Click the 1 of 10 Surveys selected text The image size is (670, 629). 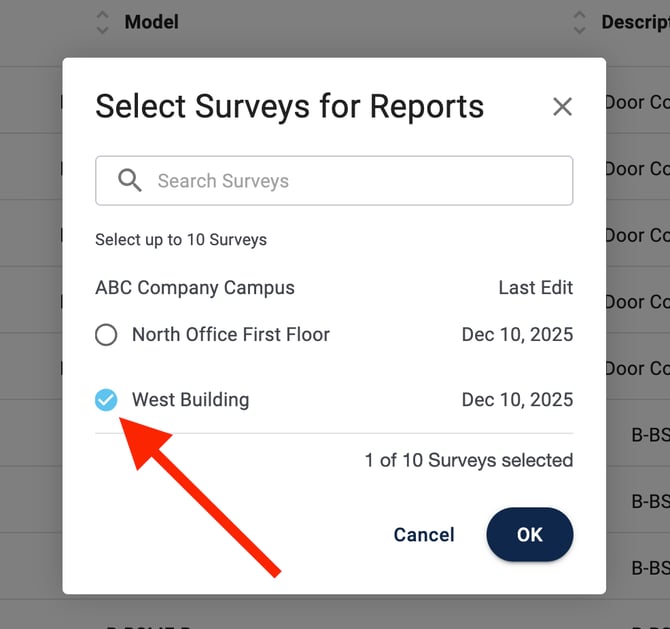[x=468, y=461]
